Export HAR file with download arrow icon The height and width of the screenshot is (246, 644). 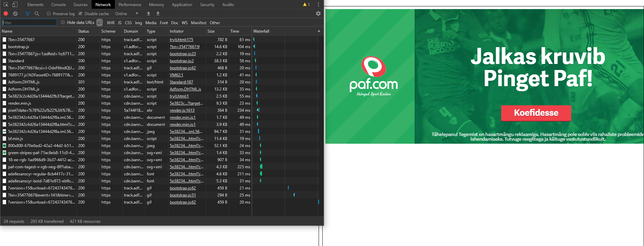point(158,13)
